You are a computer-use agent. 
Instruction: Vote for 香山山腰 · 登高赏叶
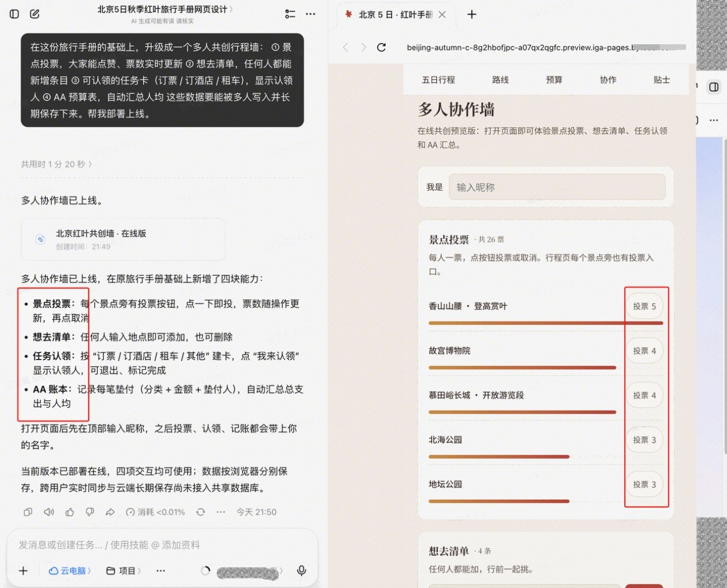[x=644, y=306]
